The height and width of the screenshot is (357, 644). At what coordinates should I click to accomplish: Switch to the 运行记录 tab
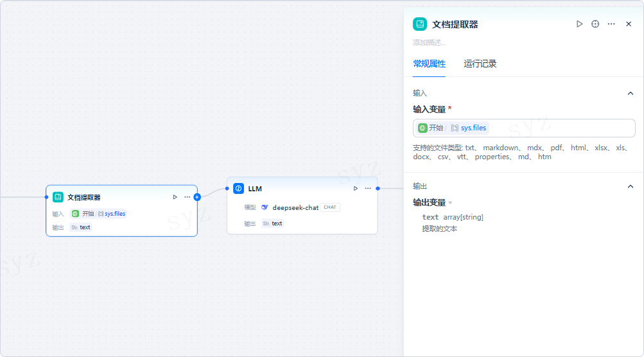click(x=480, y=64)
